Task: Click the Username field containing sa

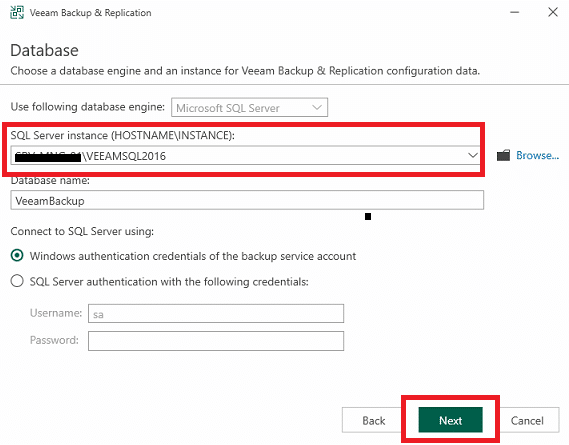Action: [216, 313]
